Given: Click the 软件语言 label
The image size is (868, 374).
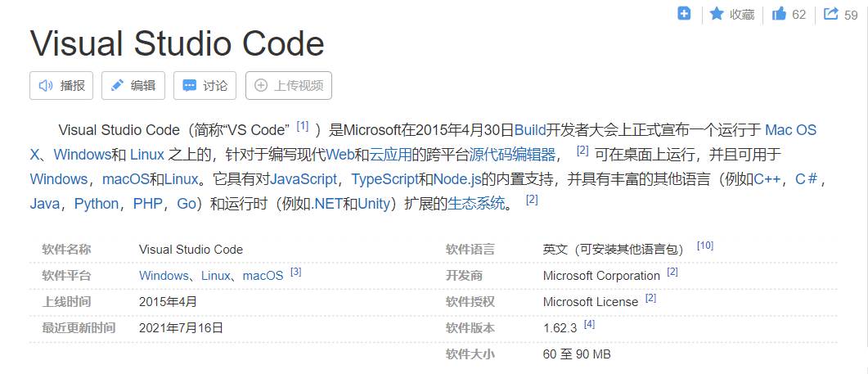Looking at the screenshot, I should tap(470, 250).
